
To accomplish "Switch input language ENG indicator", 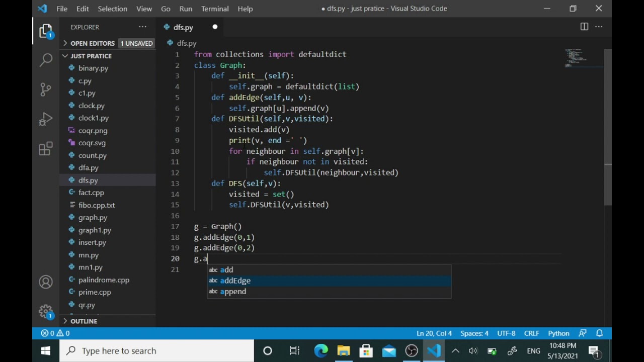I will tap(533, 351).
